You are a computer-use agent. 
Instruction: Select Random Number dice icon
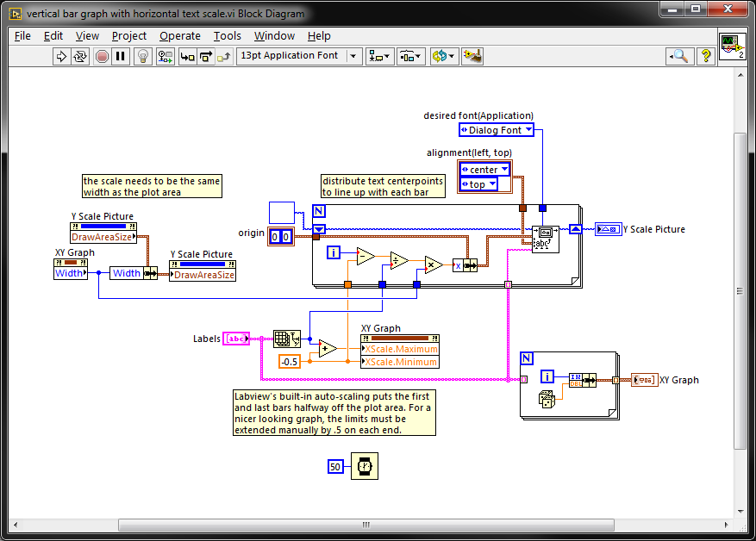547,400
